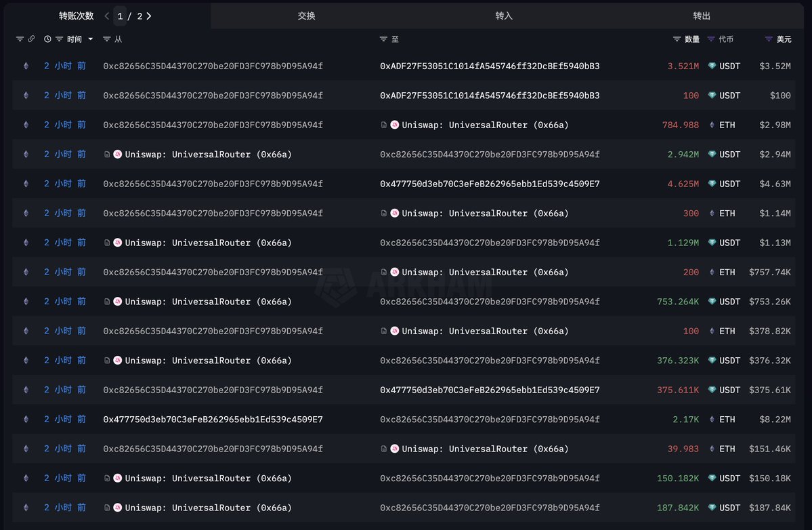Sort by the 时间 column header
This screenshot has height=530, width=812.
point(74,39)
